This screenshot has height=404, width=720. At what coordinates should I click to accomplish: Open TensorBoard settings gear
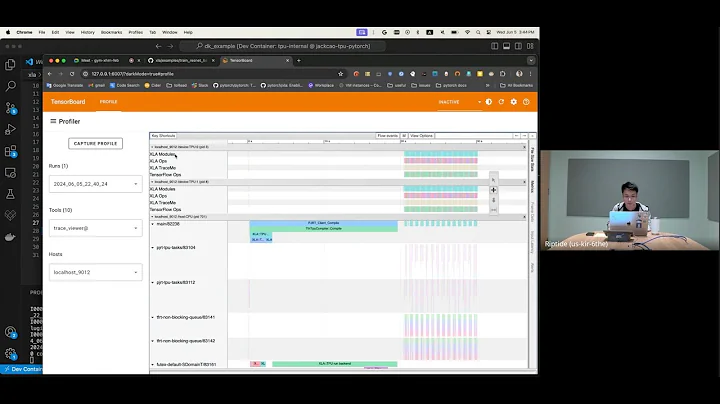(x=513, y=102)
